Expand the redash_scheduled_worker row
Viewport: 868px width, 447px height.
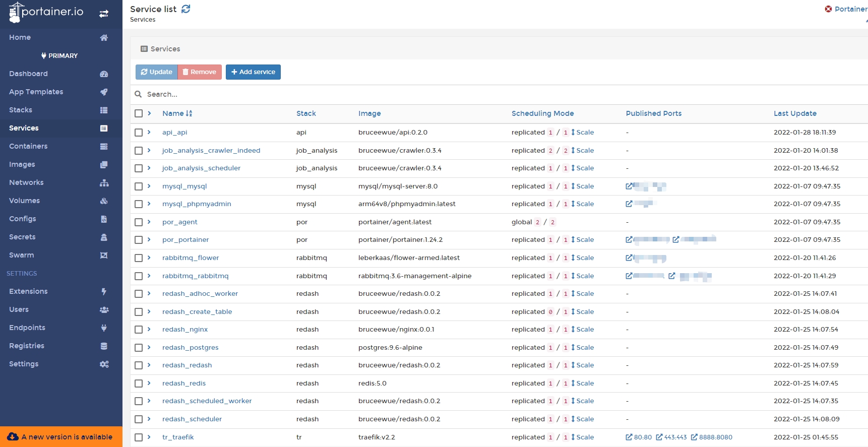(x=149, y=401)
